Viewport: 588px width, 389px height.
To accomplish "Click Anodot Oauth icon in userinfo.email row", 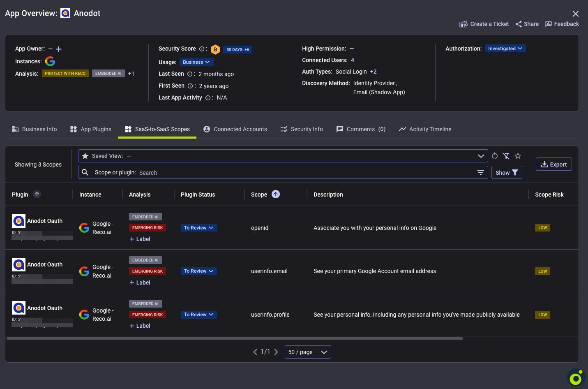I will [x=18, y=264].
